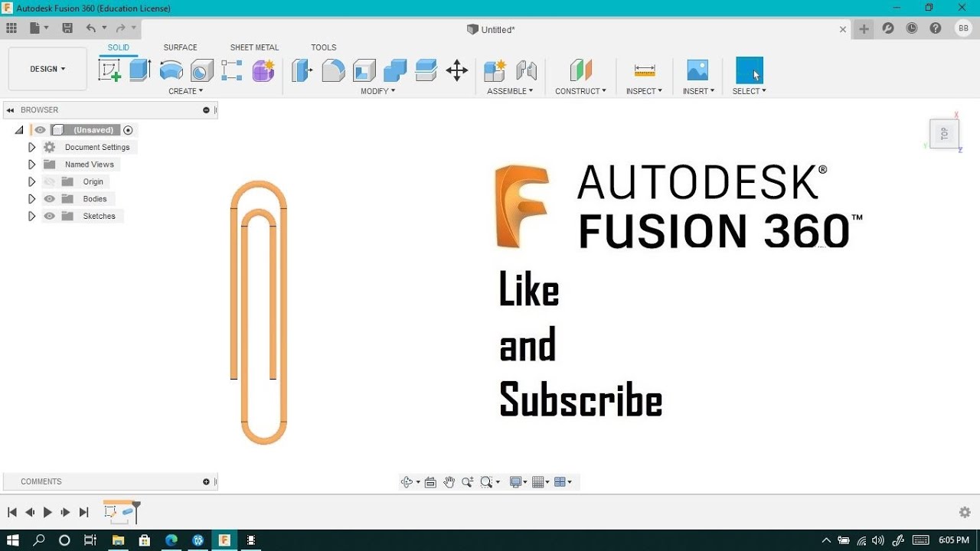Open the Insert dropdown menu
980x551 pixels.
(698, 91)
